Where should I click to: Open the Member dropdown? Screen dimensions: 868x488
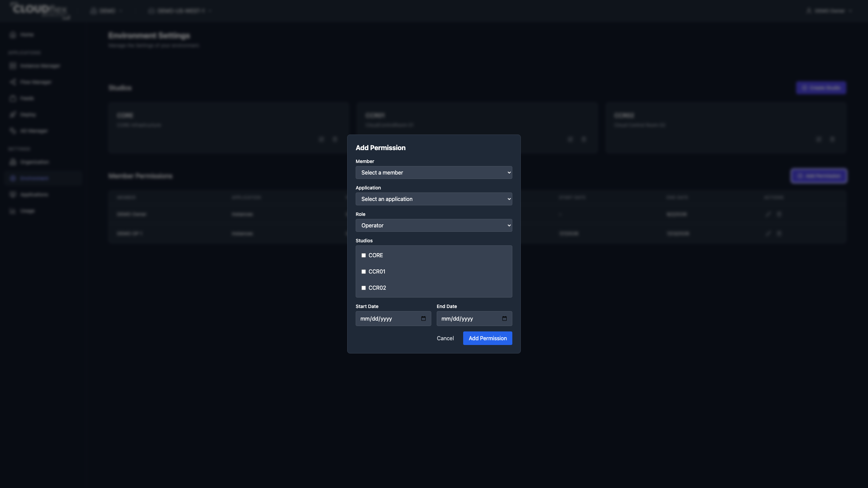[434, 172]
